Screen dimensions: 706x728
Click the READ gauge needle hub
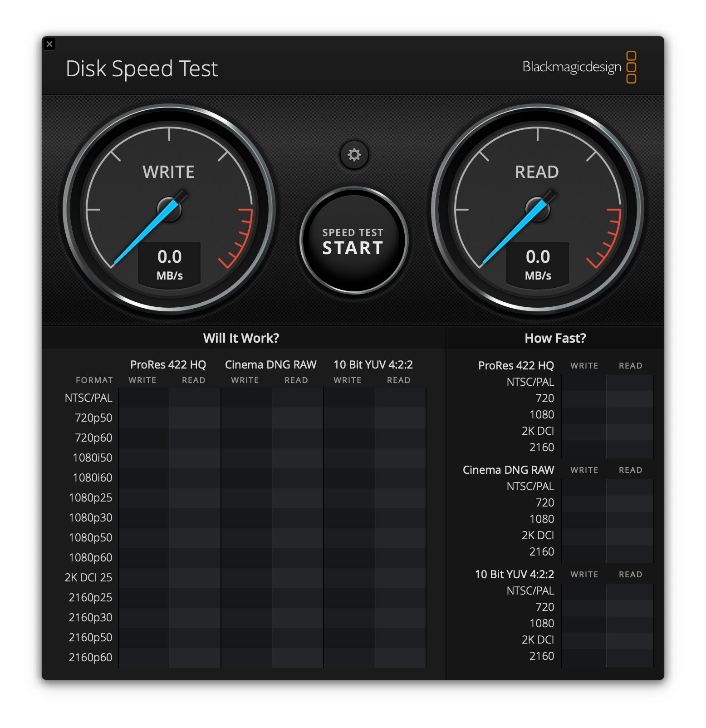pyautogui.click(x=538, y=209)
